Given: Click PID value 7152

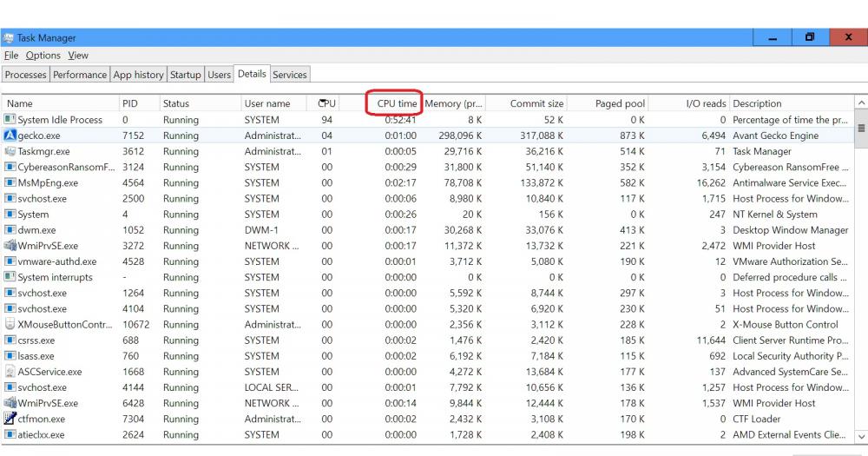Looking at the screenshot, I should click(x=134, y=135).
